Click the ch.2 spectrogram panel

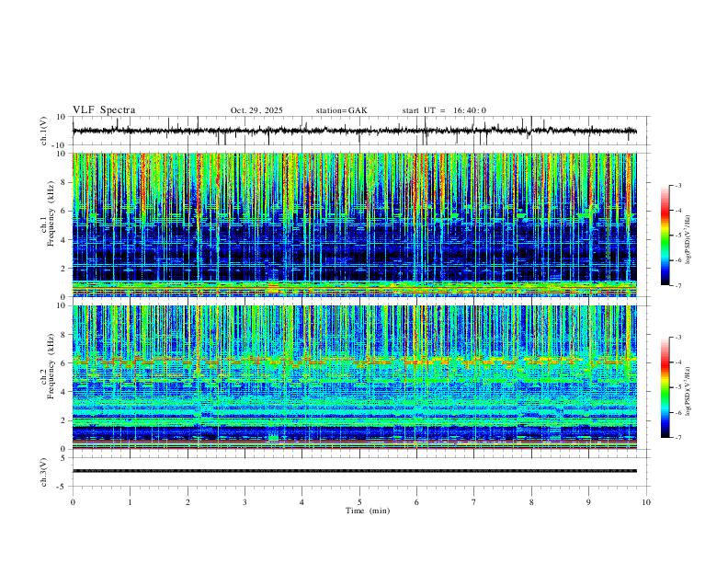click(354, 377)
